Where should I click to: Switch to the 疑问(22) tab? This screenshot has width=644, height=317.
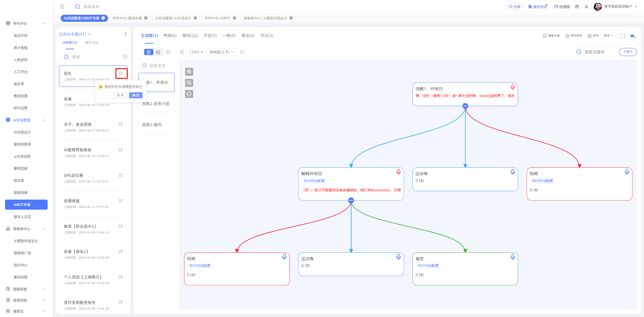(190, 36)
